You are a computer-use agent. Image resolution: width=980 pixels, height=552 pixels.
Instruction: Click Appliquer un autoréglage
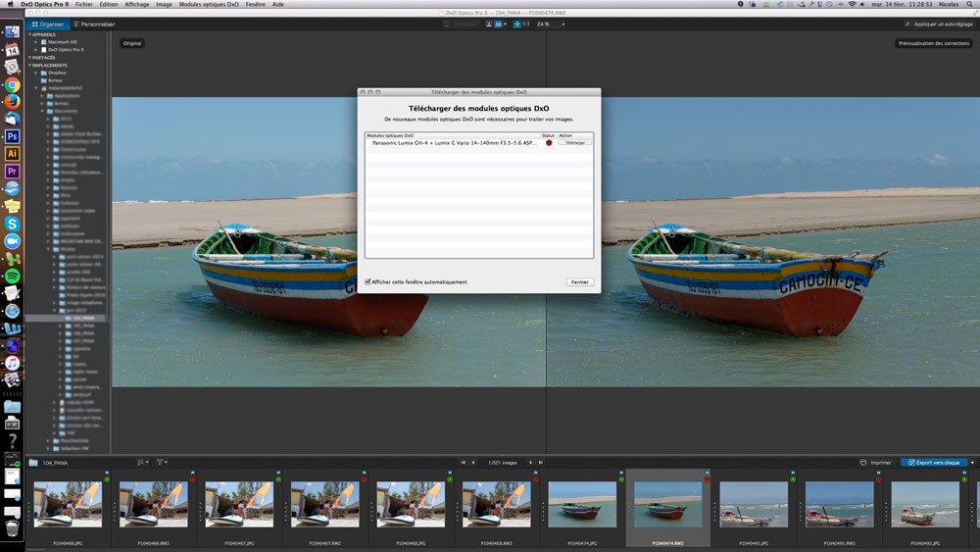click(939, 25)
